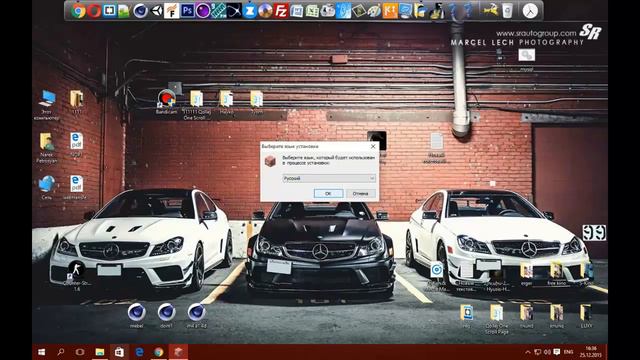Click the orange K! icon in dock
Screen dimensions: 640x360
[x=390, y=11]
